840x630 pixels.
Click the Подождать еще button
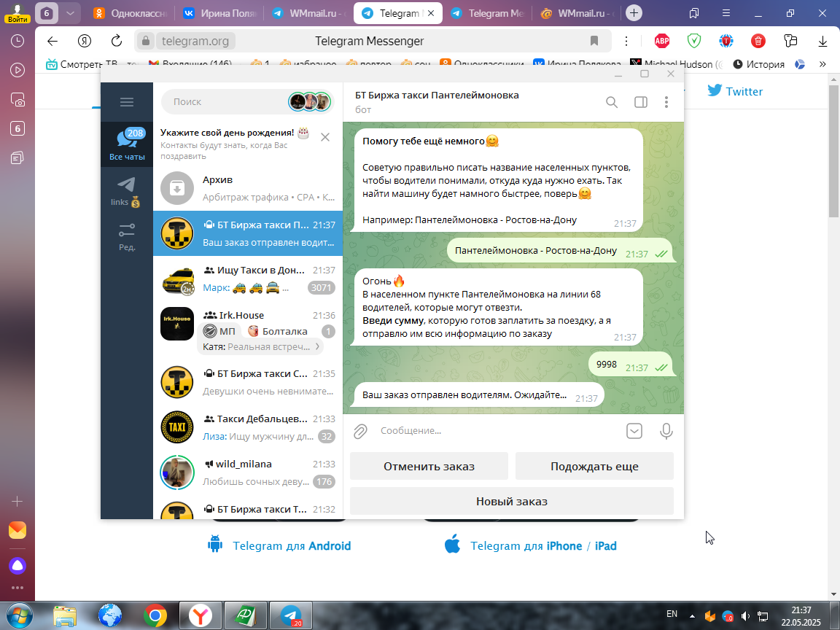click(x=594, y=466)
